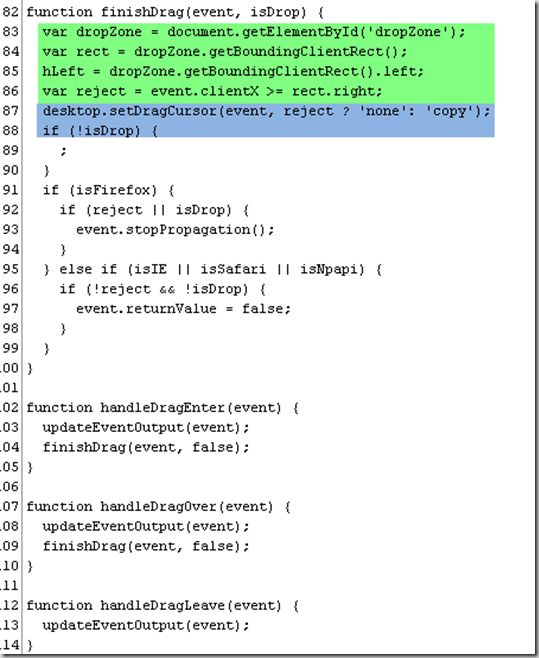Image resolution: width=539 pixels, height=658 pixels.
Task: Select the 'var dropZone = document.getElementById' line
Action: (x=254, y=32)
